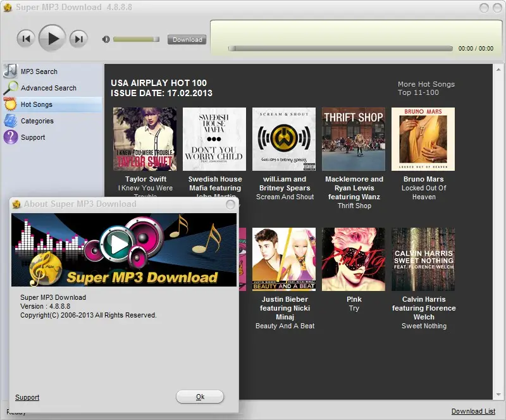Select the P!nk Try album cover
Image resolution: width=506 pixels, height=420 pixels.
(354, 259)
